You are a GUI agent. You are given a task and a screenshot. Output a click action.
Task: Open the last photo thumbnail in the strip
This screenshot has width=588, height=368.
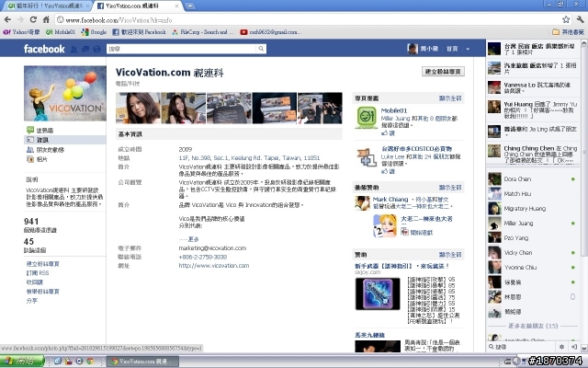320,109
